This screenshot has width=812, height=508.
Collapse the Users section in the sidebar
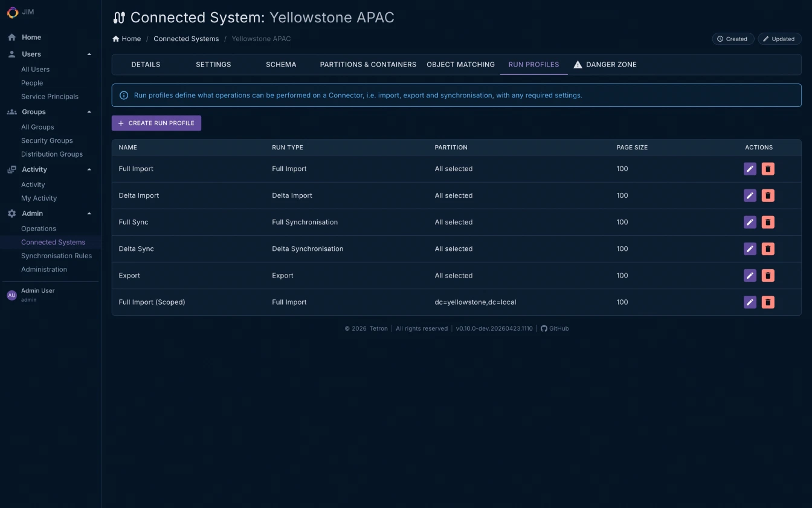point(89,54)
